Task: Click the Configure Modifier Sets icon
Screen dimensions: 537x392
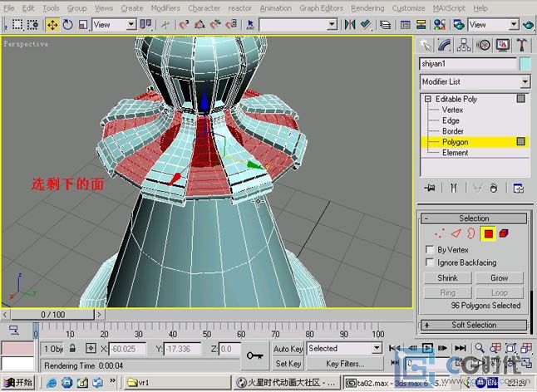Action: tap(518, 188)
